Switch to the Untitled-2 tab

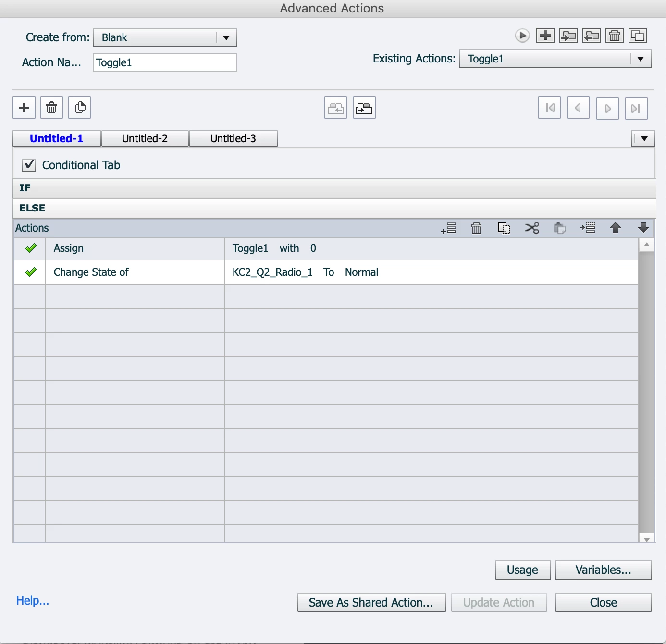pos(145,138)
